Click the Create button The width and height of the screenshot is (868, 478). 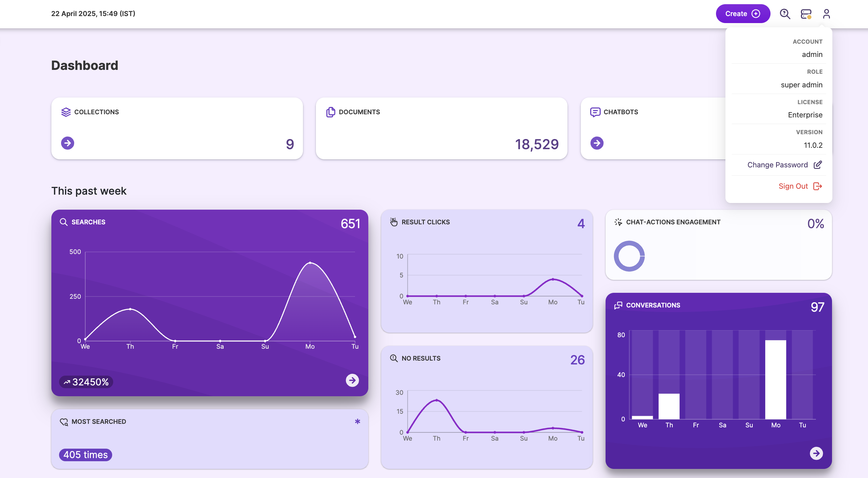(743, 14)
